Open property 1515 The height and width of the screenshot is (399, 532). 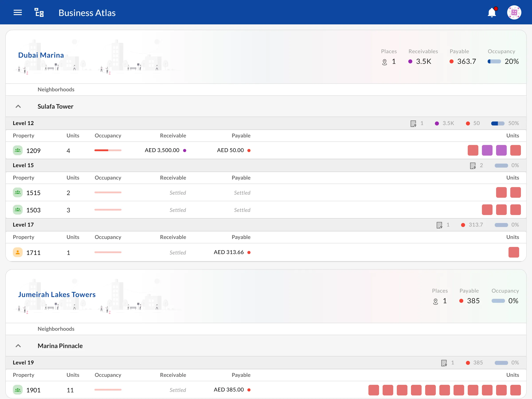coord(33,193)
